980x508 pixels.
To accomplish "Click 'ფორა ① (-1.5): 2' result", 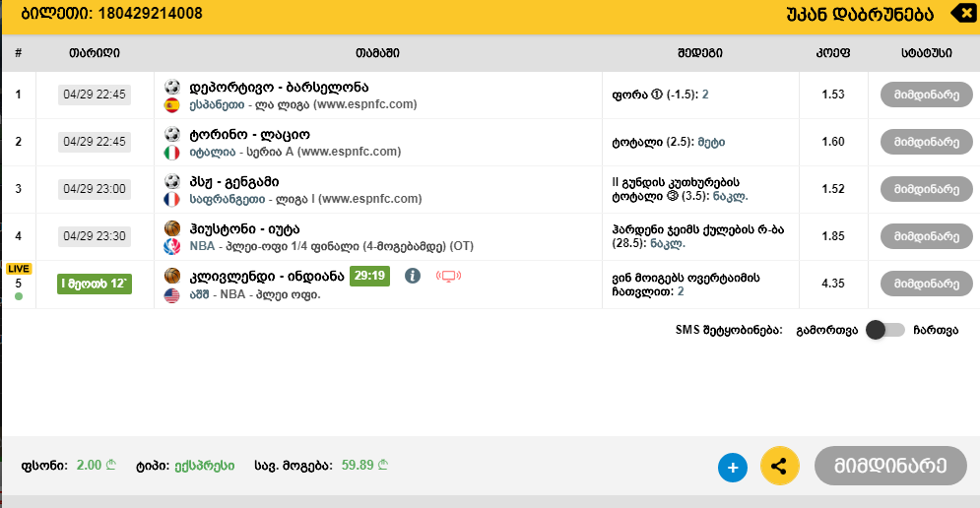I will tap(660, 95).
